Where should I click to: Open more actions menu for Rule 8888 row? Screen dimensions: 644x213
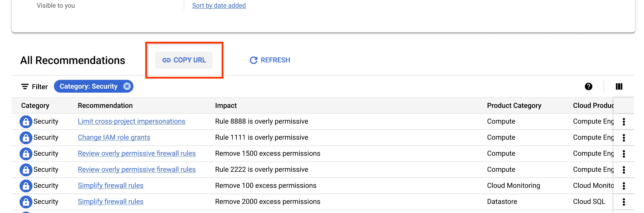pyautogui.click(x=624, y=122)
